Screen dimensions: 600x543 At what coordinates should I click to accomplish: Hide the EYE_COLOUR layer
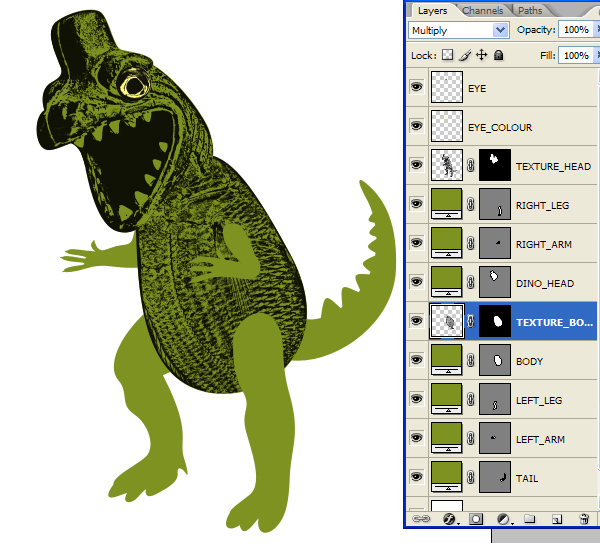(x=417, y=126)
